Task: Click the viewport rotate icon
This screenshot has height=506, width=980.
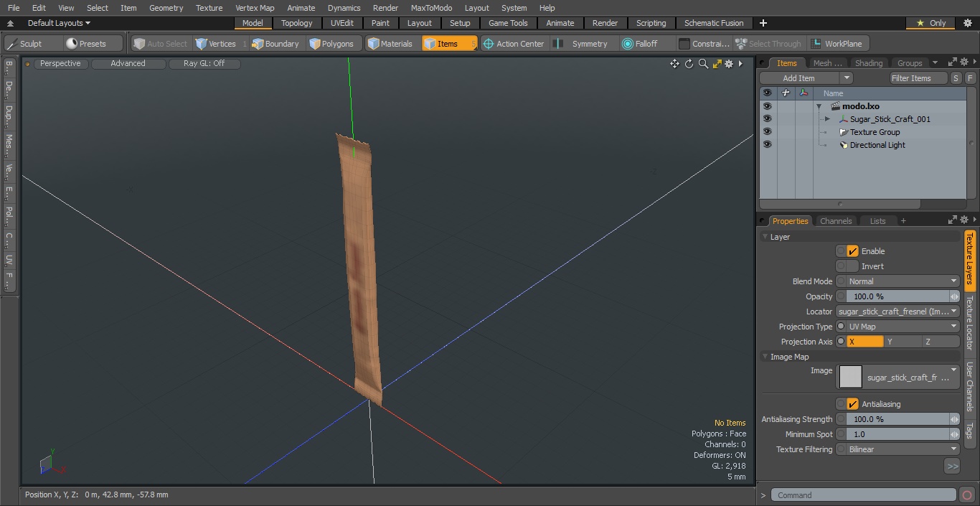Action: tap(689, 64)
